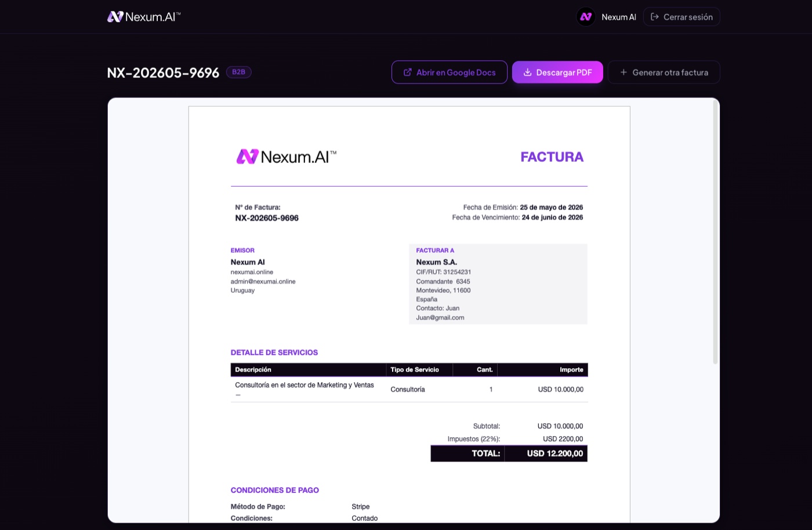Click the plus icon for another invoice
This screenshot has width=812, height=530.
coord(623,72)
